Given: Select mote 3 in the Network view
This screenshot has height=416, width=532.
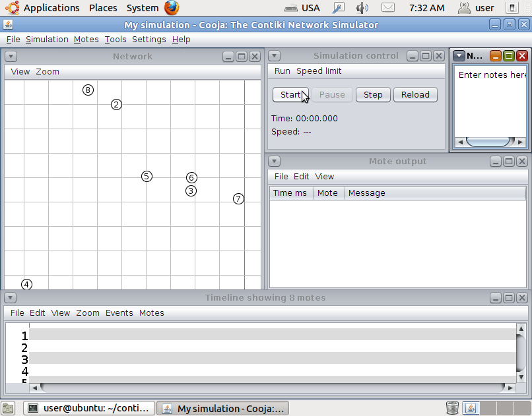Looking at the screenshot, I should click(x=191, y=191).
